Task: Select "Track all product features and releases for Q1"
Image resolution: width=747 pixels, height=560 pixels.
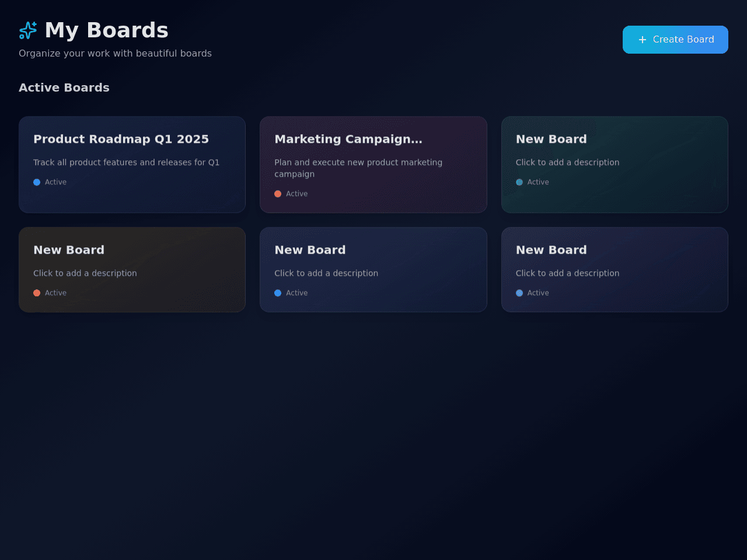Action: pyautogui.click(x=126, y=162)
